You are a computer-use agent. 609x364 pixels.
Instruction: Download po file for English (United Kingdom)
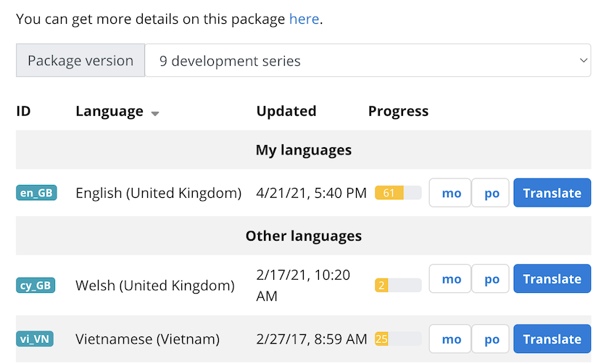click(x=492, y=193)
